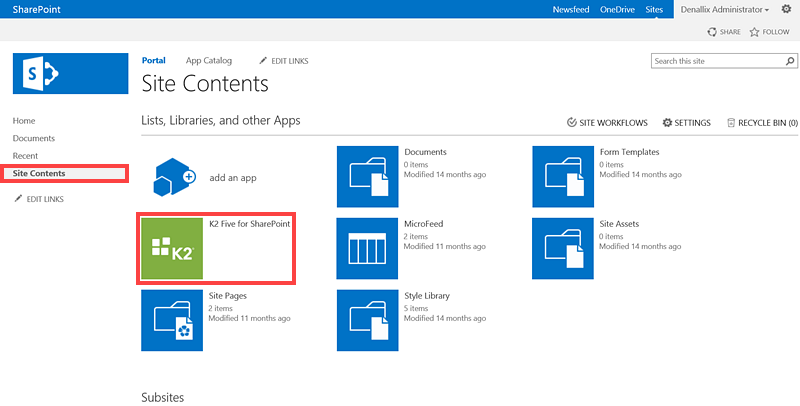
Task: Open the Form Templates library icon
Action: click(561, 177)
